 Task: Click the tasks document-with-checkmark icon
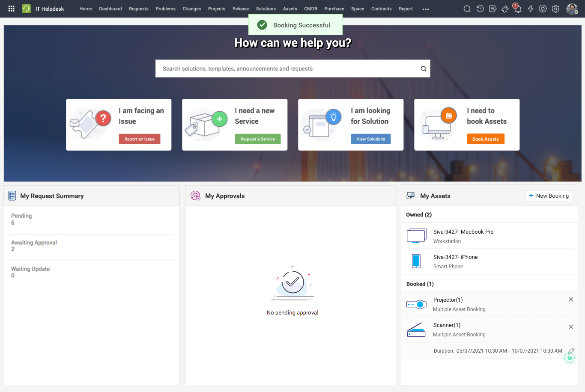[x=492, y=9]
